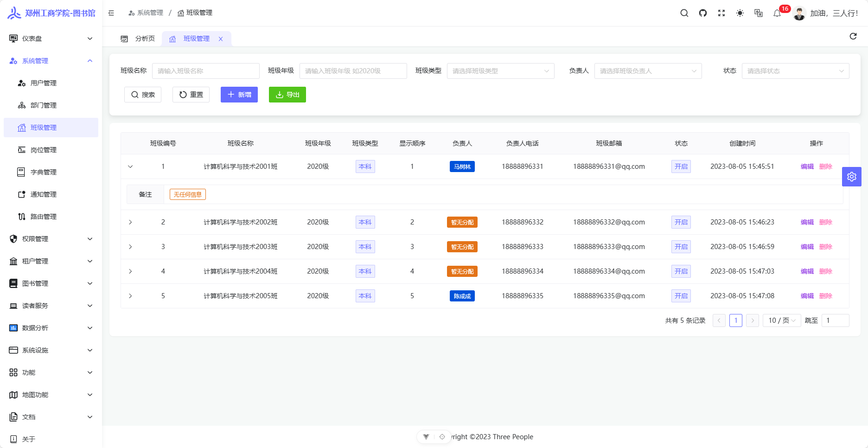Open 通知管理 in the sidebar
Viewport: 868px width, 448px height.
(51, 194)
